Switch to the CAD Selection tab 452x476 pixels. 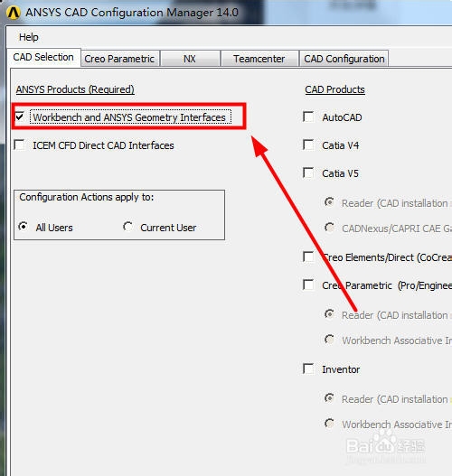point(43,57)
